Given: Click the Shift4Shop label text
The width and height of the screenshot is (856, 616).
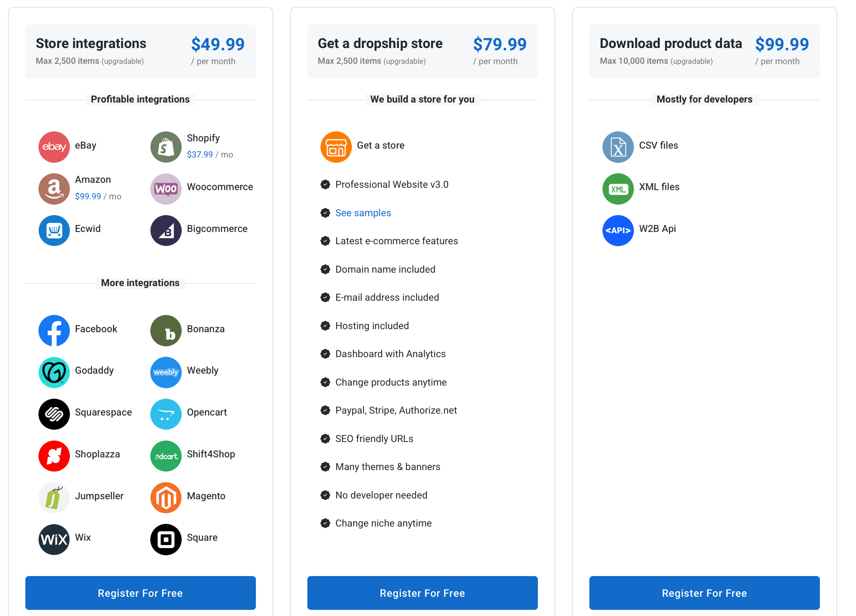Looking at the screenshot, I should tap(211, 454).
